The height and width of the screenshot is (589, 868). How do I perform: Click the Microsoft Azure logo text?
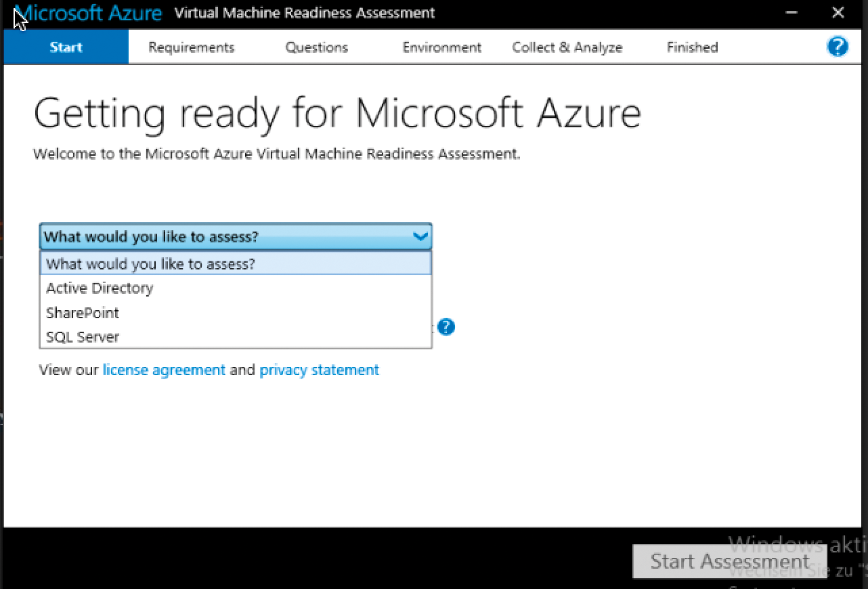89,13
